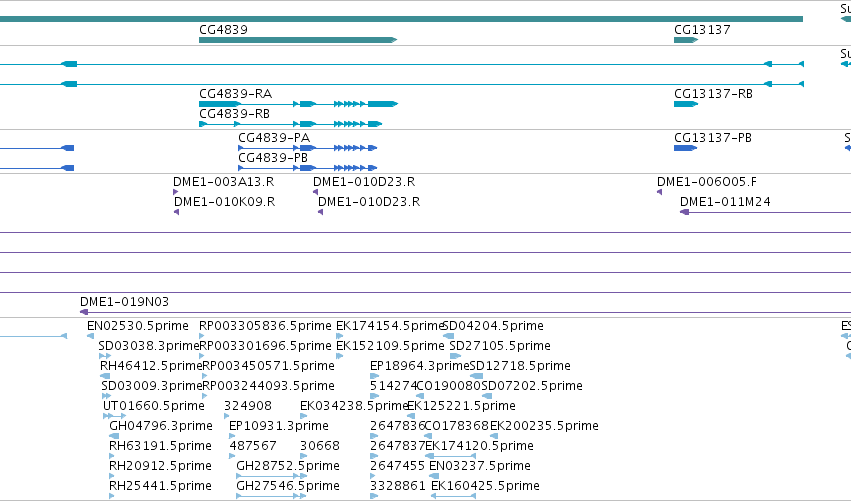Select the GH28752.5prime EST feature

271,476
